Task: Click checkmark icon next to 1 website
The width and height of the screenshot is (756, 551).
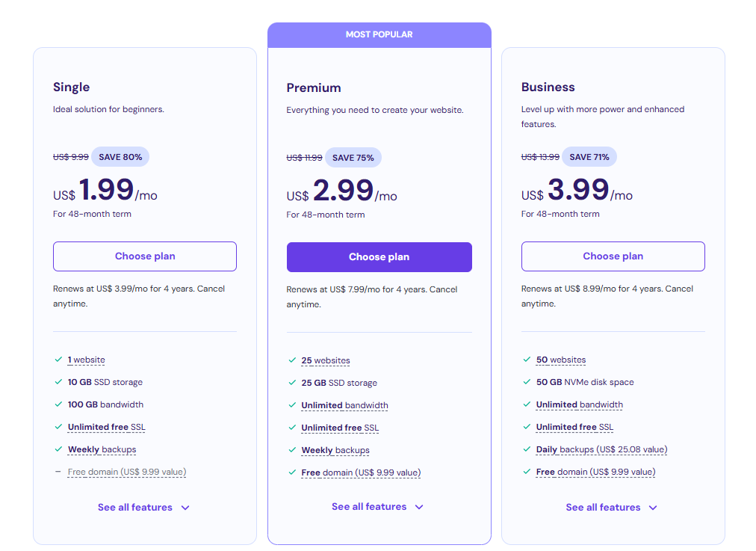Action: 58,360
